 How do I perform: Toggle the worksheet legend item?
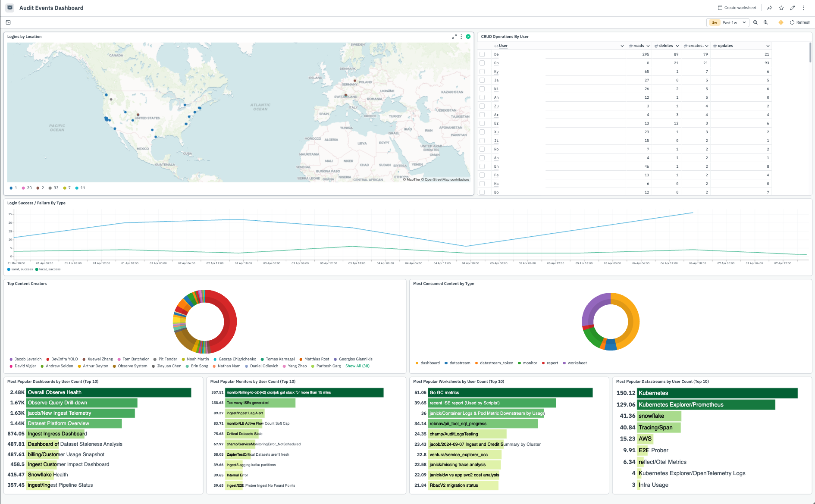point(575,363)
